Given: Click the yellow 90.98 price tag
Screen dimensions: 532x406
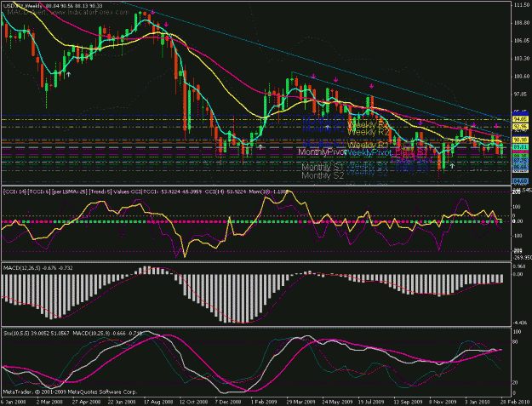Looking at the screenshot, I should click(x=520, y=140).
